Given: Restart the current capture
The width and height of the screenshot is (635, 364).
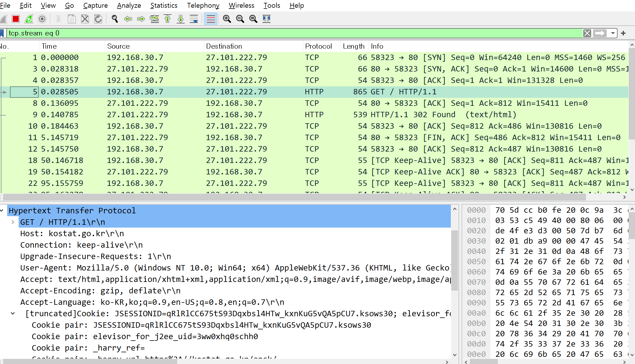Looking at the screenshot, I should [x=29, y=19].
